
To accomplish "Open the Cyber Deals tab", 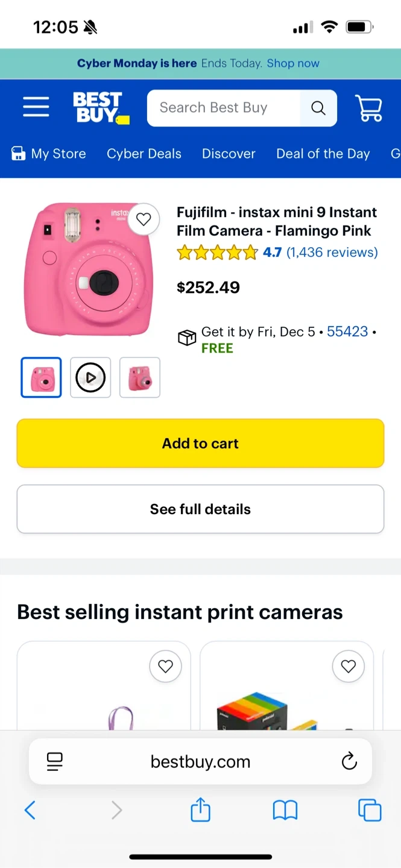I will pos(144,154).
